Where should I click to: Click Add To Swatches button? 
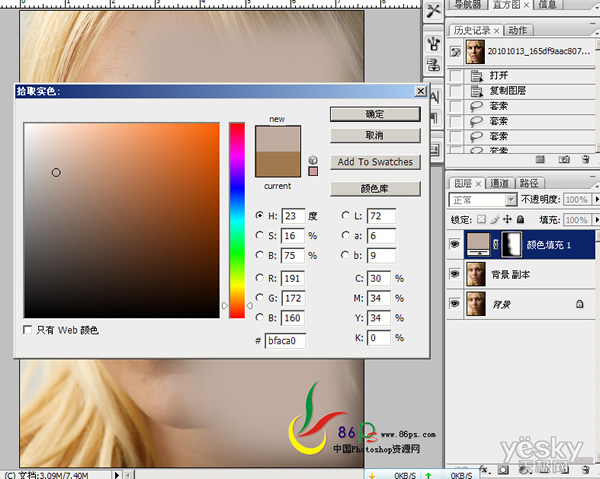point(375,162)
